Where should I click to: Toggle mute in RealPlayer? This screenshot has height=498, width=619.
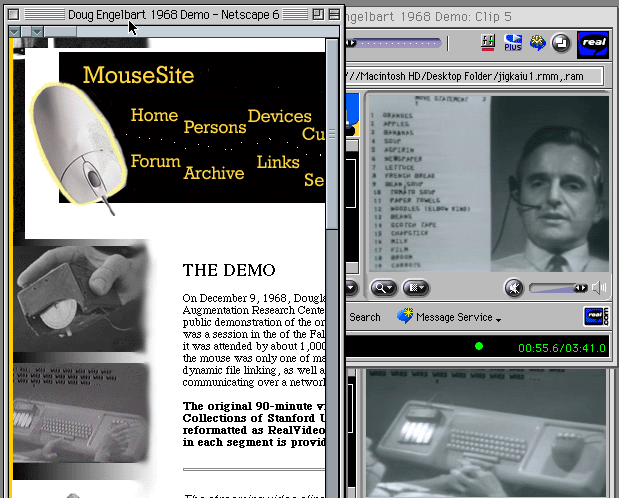514,288
